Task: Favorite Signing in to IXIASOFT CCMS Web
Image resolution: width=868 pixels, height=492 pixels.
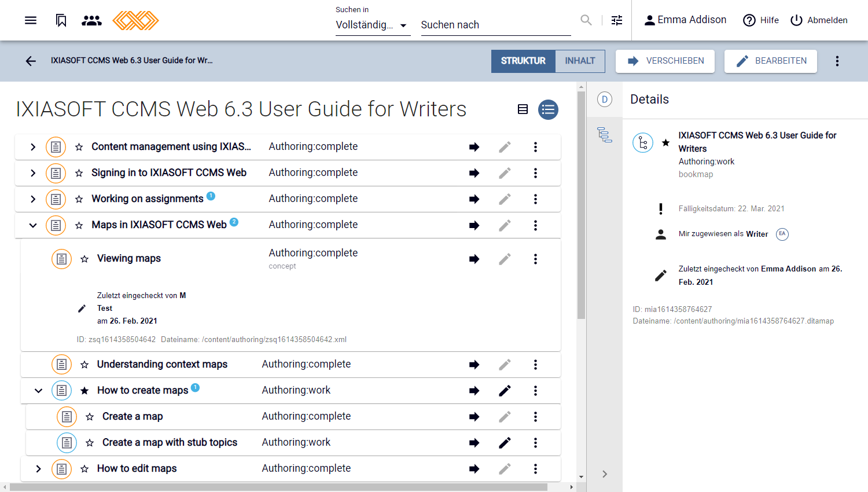Action: [x=79, y=173]
